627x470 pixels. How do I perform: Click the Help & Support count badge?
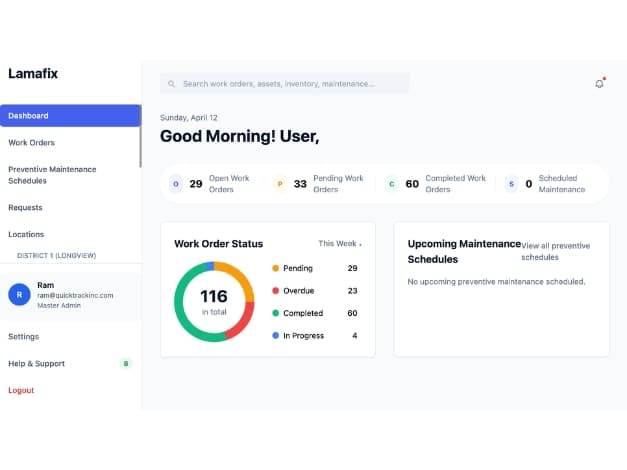(126, 364)
